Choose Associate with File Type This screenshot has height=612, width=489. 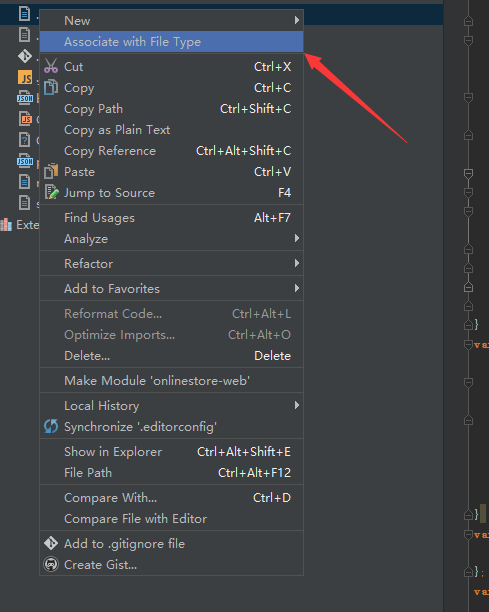pyautogui.click(x=171, y=41)
